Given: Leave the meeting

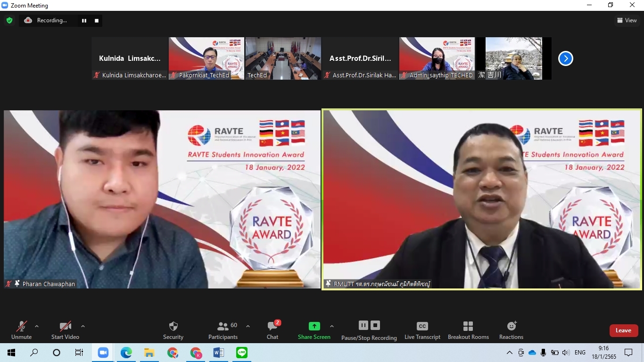Looking at the screenshot, I should pos(623,330).
